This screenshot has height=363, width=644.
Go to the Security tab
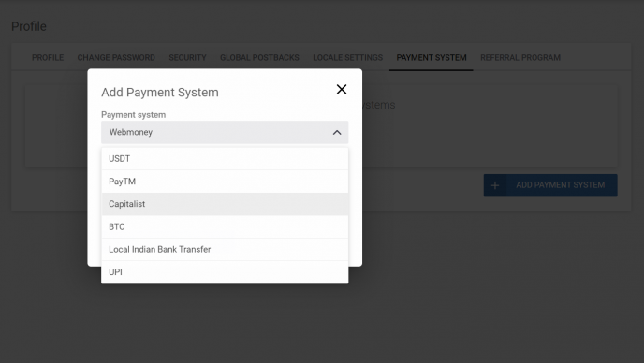[187, 57]
